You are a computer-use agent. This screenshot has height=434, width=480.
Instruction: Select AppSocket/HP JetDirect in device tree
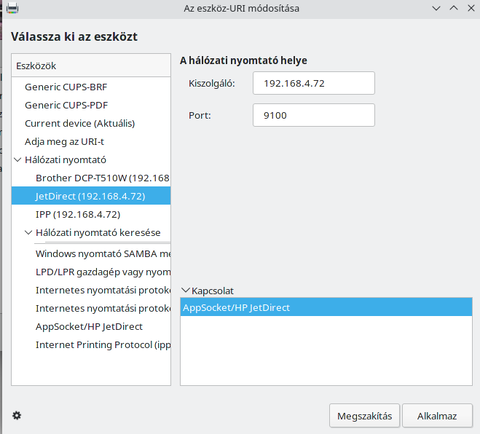click(x=91, y=326)
